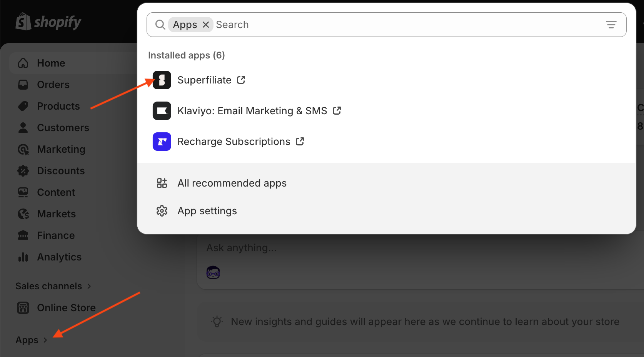Open Content in sidebar
The width and height of the screenshot is (644, 357).
[x=56, y=192]
